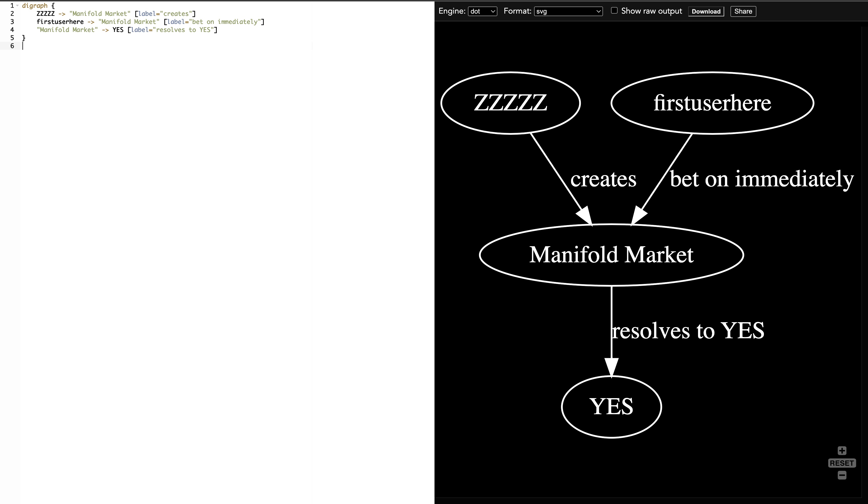Click 'firstuserhere' in code line 3
This screenshot has width=868, height=504.
point(60,22)
